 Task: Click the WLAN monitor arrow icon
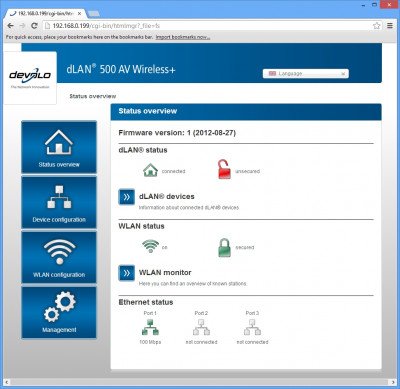[127, 273]
